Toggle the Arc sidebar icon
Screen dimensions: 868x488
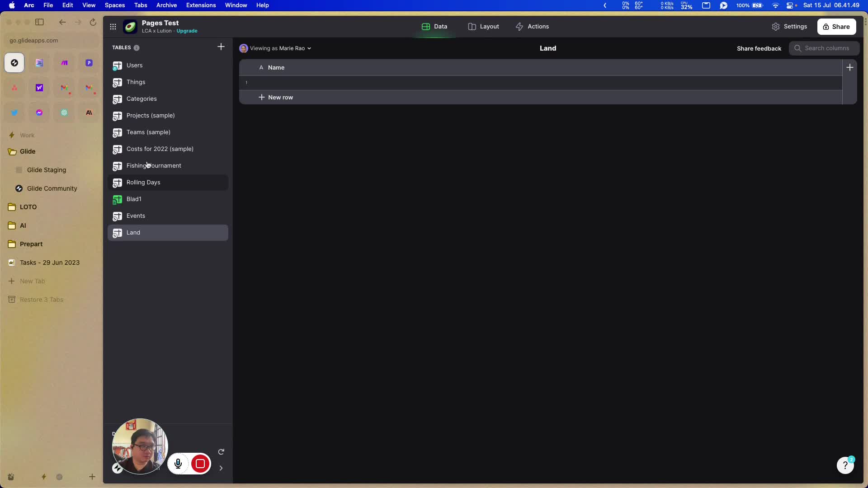point(40,22)
